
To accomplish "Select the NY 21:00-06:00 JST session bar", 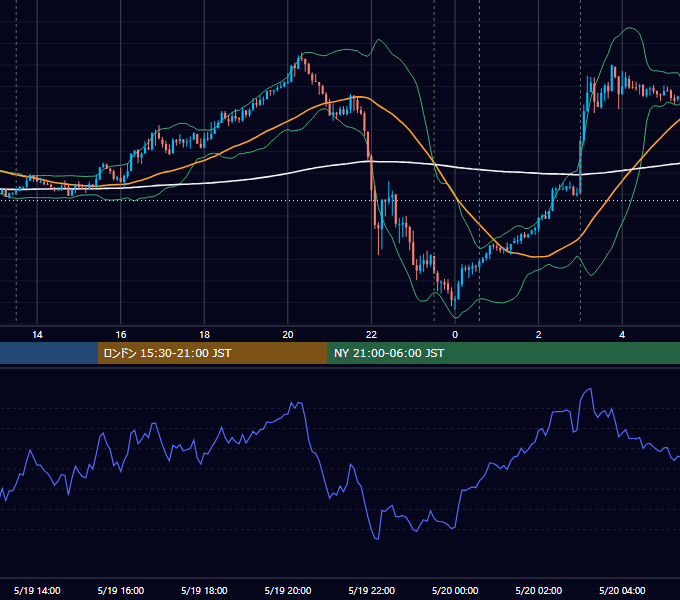I will (x=503, y=353).
